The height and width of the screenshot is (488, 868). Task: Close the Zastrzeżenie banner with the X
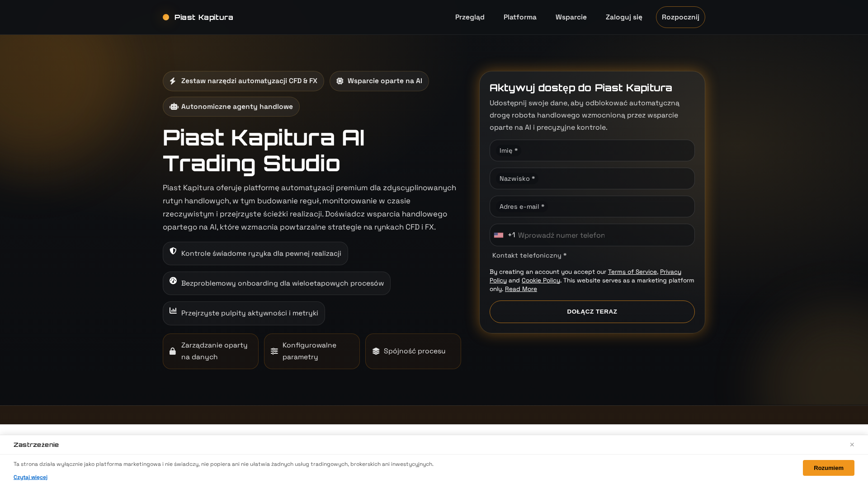[852, 445]
